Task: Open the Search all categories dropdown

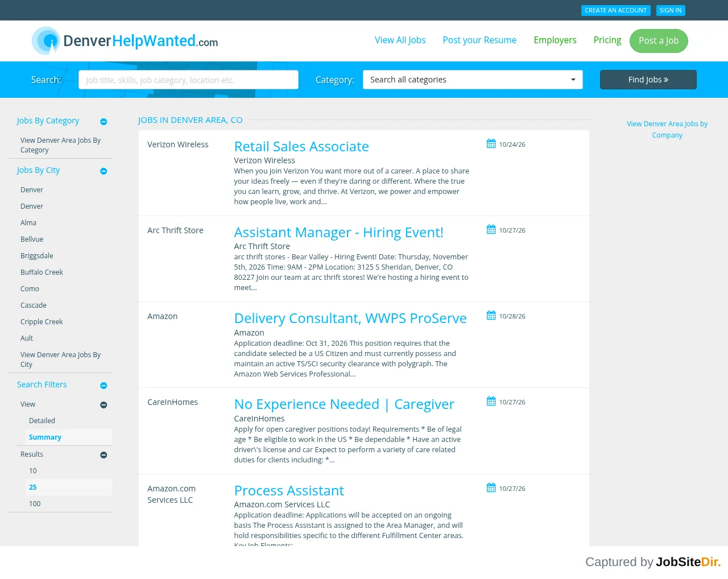Action: (473, 80)
